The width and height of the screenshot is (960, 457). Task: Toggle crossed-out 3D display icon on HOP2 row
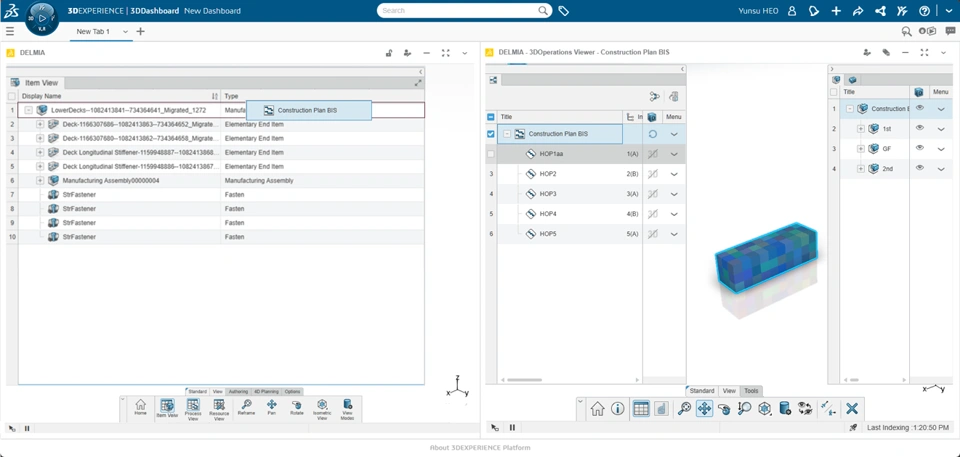tap(653, 174)
